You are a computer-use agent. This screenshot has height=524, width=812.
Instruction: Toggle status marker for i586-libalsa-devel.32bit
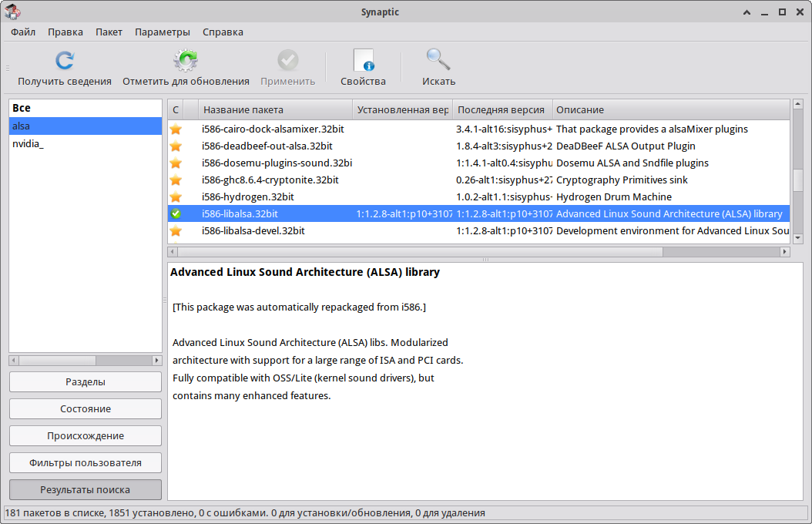point(176,230)
